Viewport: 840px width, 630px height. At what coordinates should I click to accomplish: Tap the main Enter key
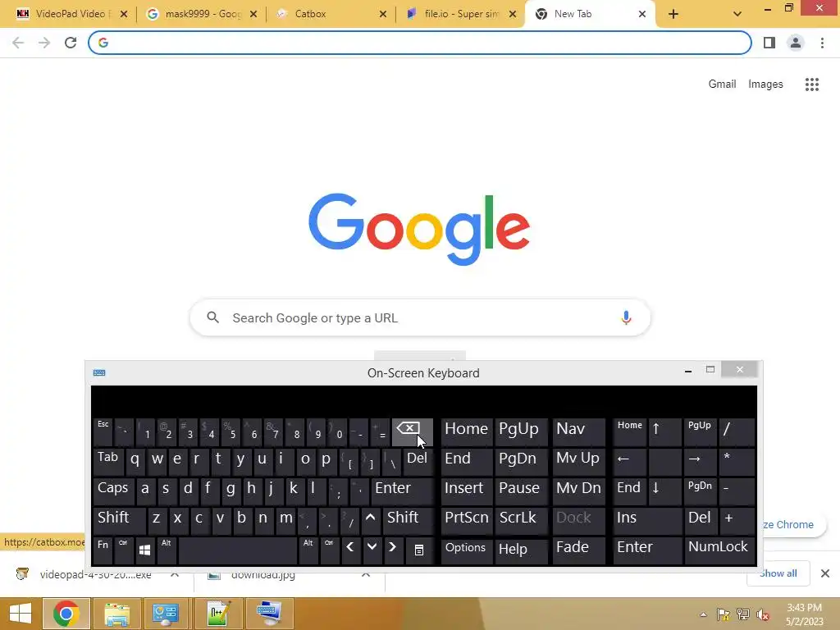pos(402,491)
